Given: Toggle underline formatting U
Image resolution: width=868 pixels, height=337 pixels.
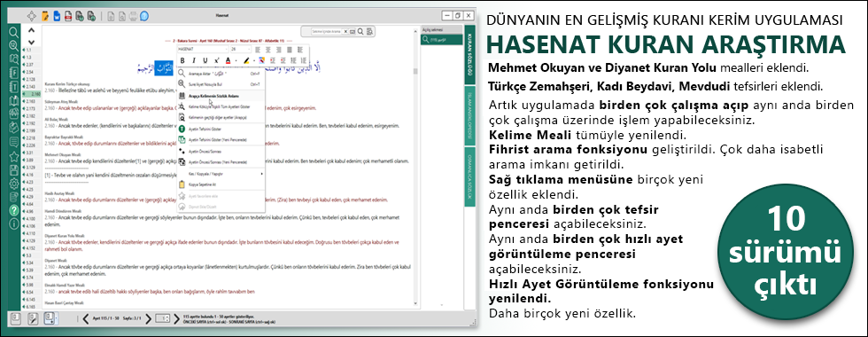Looking at the screenshot, I should click(205, 60).
